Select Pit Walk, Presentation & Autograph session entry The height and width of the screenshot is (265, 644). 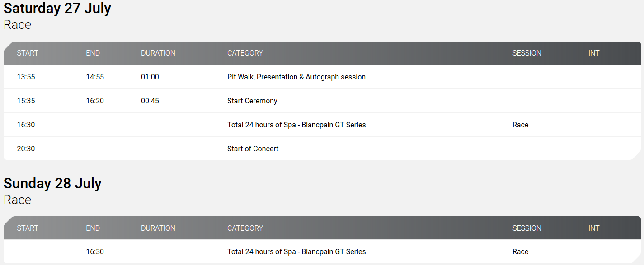(296, 77)
